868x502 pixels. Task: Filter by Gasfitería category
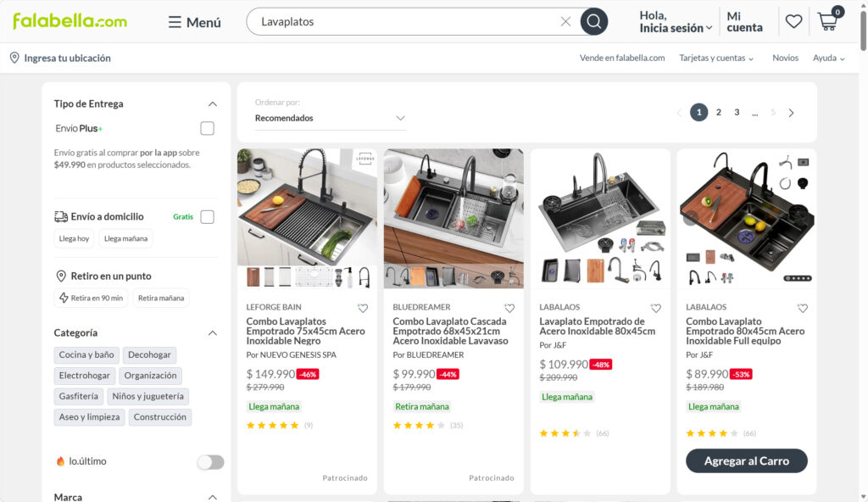coord(78,396)
